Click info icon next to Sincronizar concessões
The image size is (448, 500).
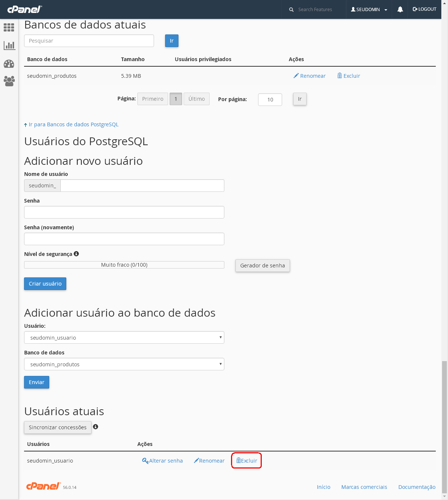click(x=96, y=427)
